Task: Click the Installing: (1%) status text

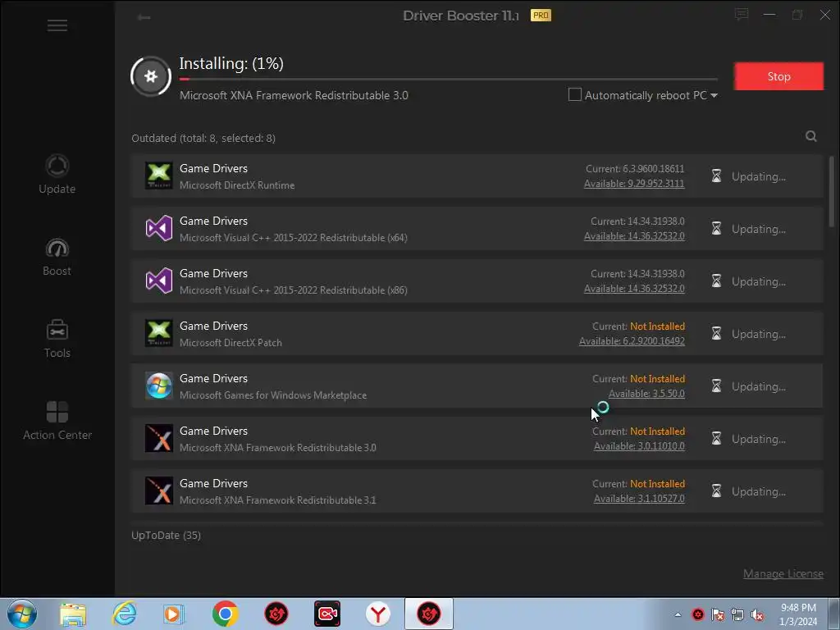Action: (x=231, y=63)
